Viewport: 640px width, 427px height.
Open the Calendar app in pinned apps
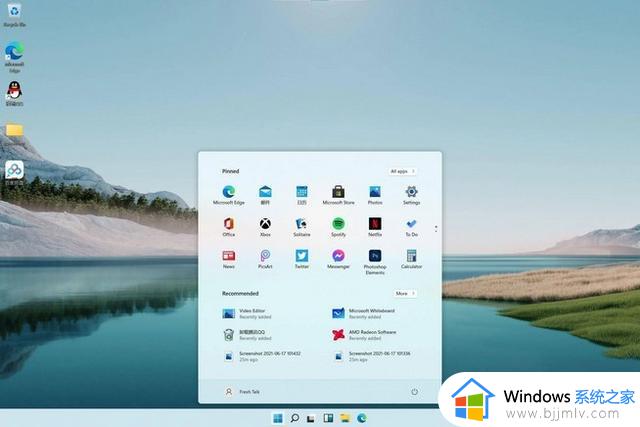tap(302, 195)
